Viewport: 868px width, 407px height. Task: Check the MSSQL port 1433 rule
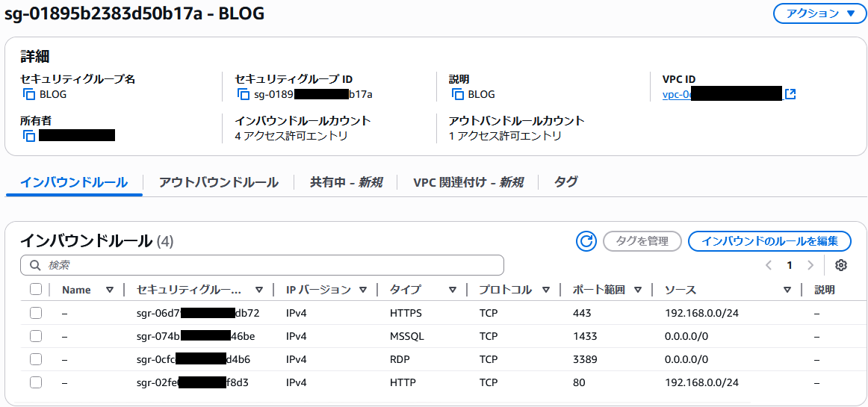pos(36,336)
